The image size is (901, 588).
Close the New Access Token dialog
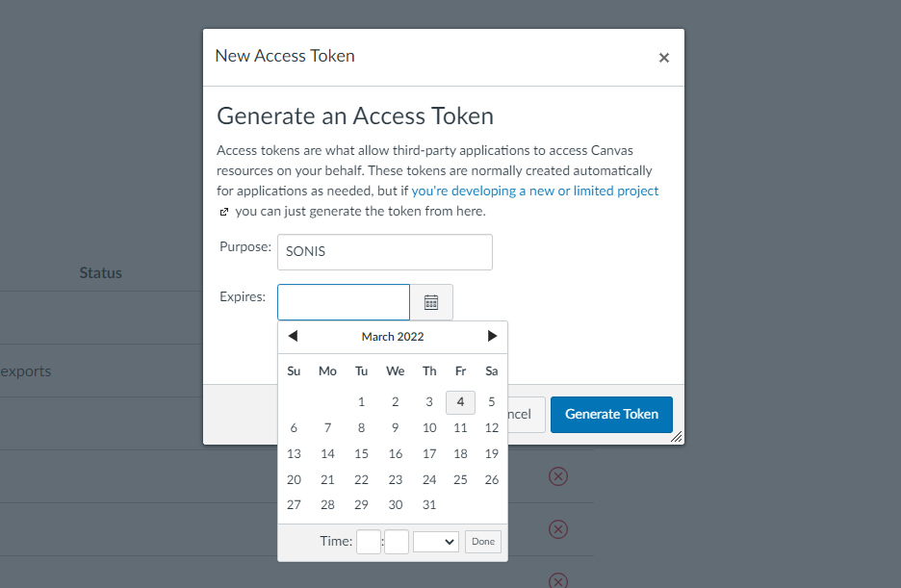click(663, 58)
